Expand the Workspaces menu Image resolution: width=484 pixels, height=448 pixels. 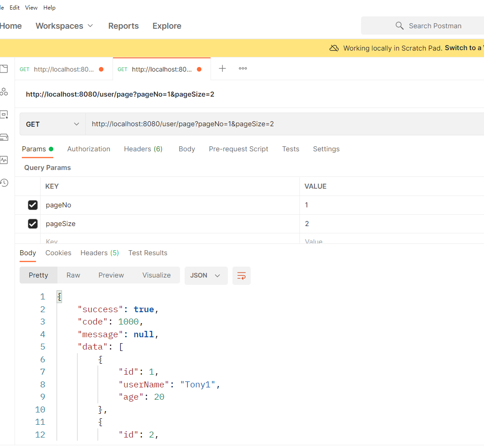pos(64,26)
